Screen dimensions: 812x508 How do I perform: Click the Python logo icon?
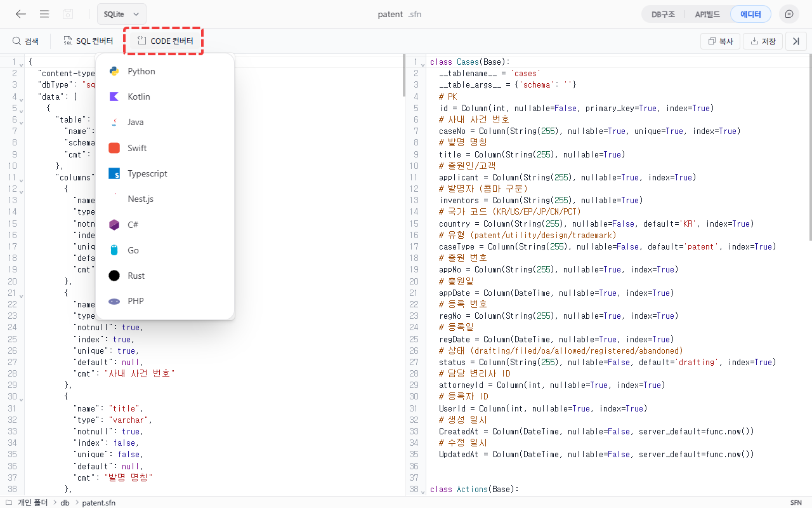click(114, 71)
